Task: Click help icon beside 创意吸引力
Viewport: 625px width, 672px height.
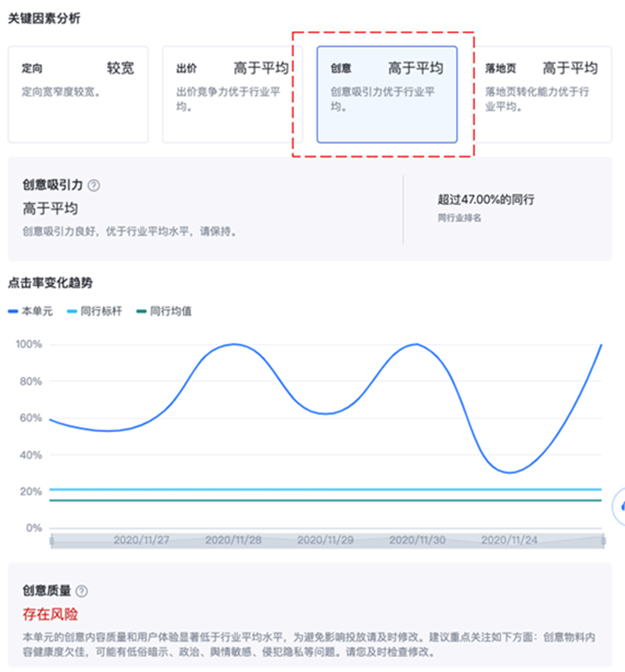Action: (x=94, y=186)
